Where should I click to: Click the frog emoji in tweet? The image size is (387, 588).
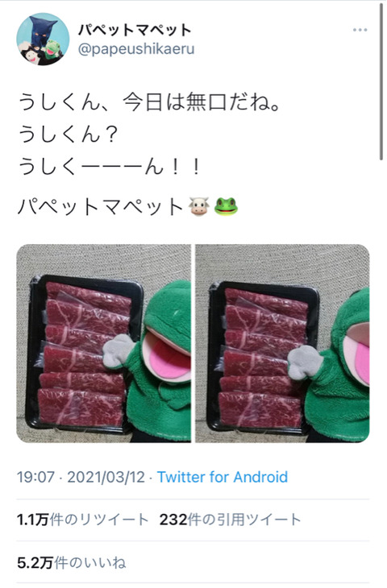point(226,206)
